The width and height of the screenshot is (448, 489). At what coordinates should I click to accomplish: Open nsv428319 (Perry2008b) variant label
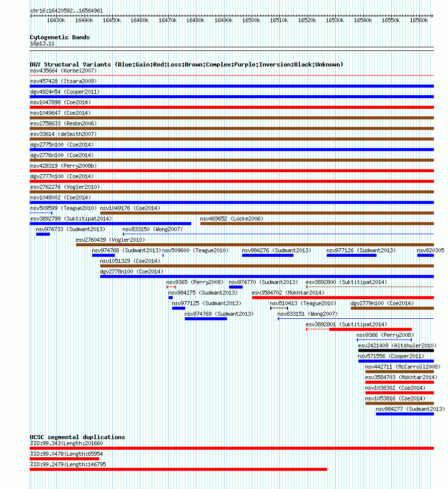coord(63,166)
